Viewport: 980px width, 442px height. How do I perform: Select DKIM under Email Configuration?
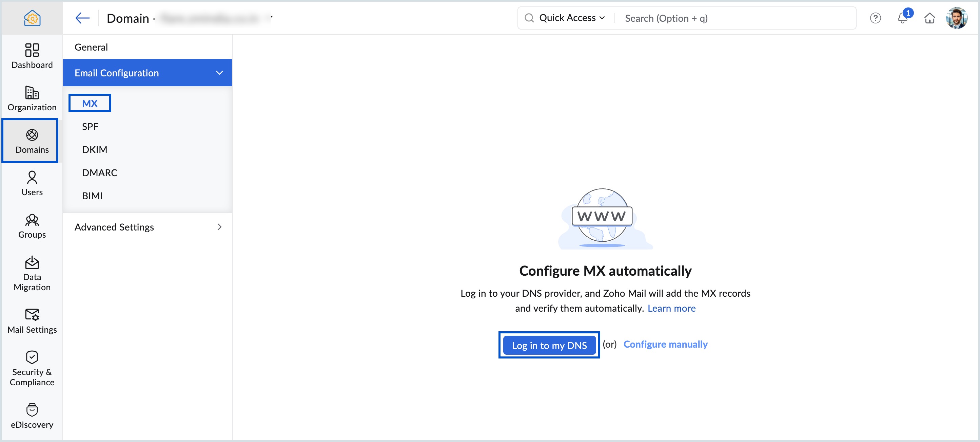[x=95, y=149]
